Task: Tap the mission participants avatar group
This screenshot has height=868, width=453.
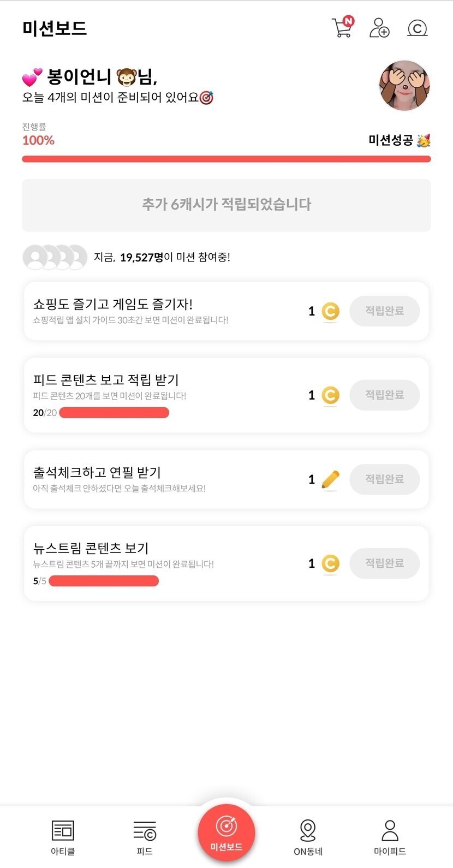Action: pos(55,257)
